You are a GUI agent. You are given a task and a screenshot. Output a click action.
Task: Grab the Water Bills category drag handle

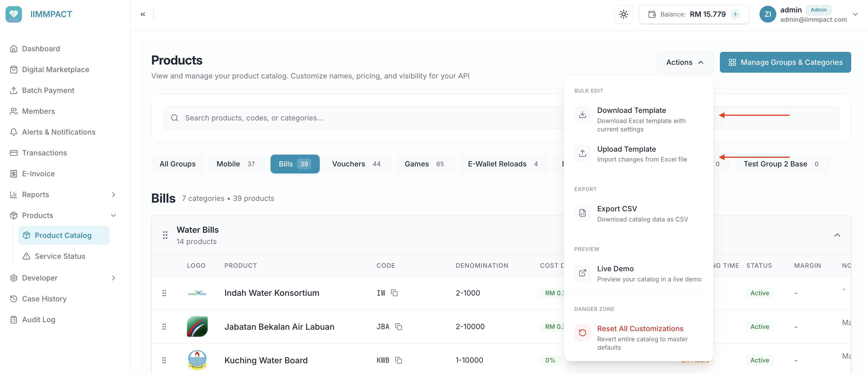point(165,235)
